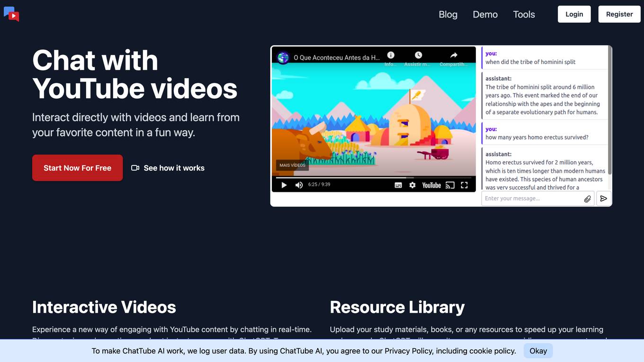Click the chat panel scrollbar
644x362 pixels.
[x=610, y=110]
